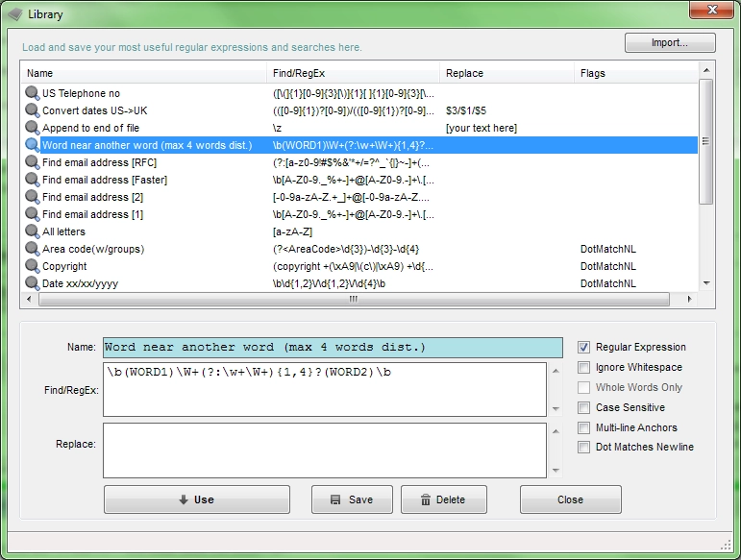This screenshot has height=560, width=741.
Task: Click into the Name text field
Action: [333, 348]
